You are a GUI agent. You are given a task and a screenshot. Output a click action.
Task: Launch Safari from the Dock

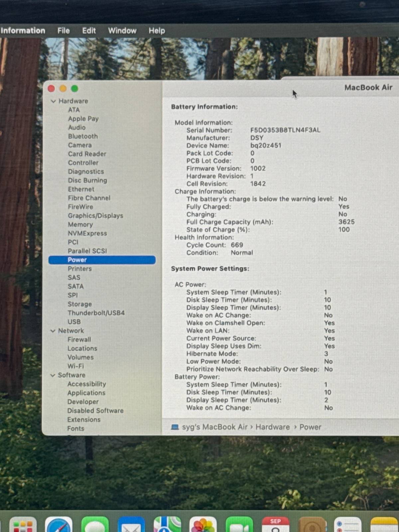[59, 525]
